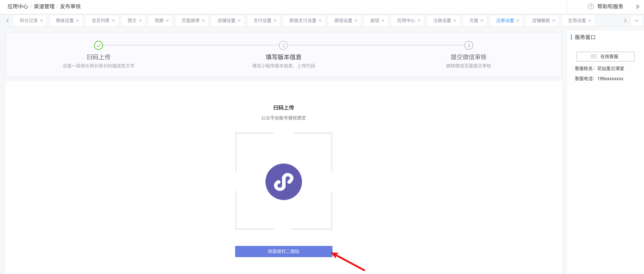
Task: Click 帮助和服务 link
Action: point(610,6)
